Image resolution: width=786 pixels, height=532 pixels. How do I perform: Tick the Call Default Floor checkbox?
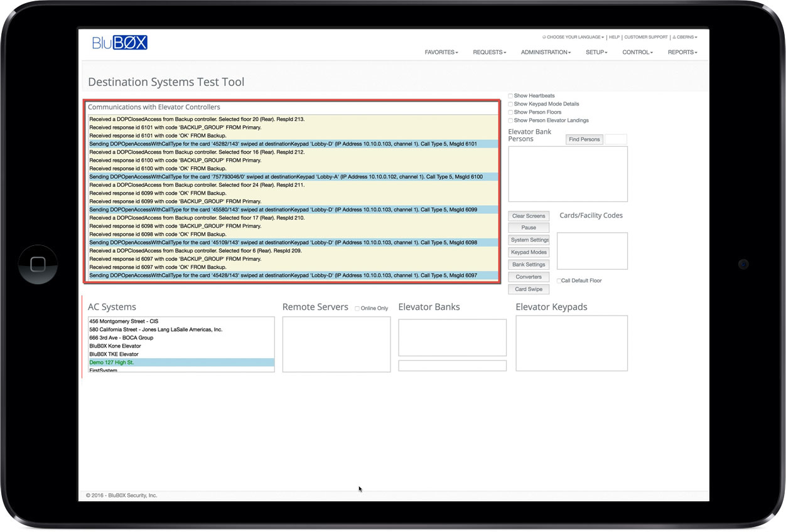pyautogui.click(x=559, y=281)
